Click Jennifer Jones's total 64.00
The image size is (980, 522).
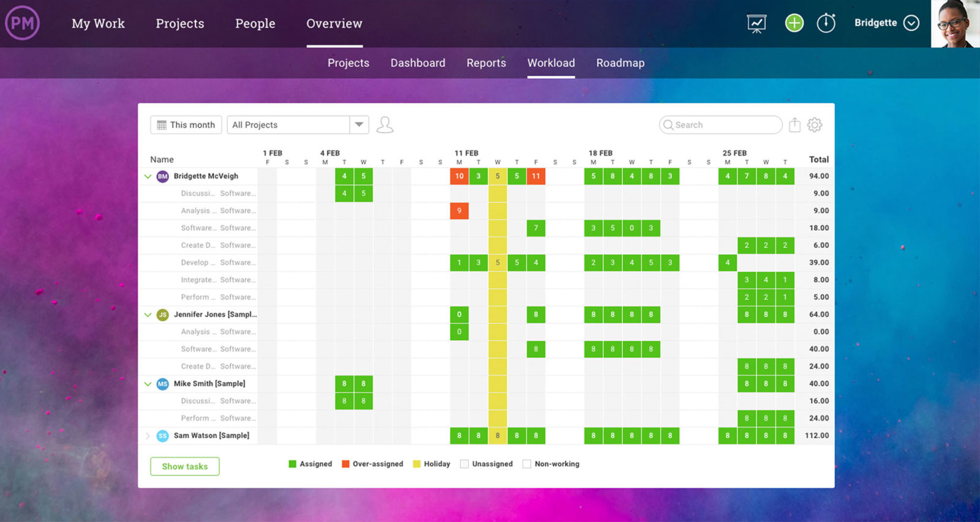819,315
